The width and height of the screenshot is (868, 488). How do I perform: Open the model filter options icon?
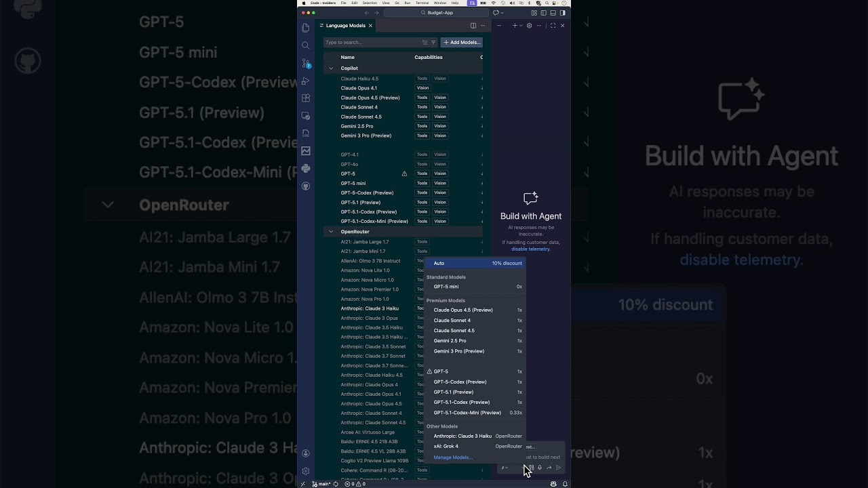[433, 42]
